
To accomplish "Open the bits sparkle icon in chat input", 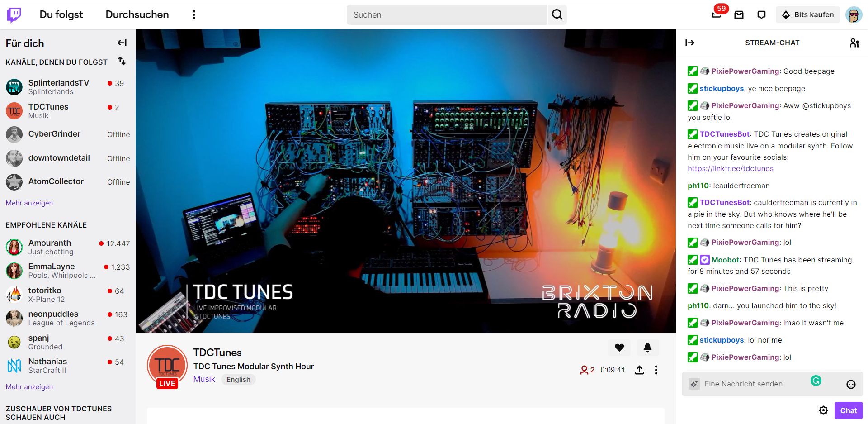I will [x=694, y=384].
